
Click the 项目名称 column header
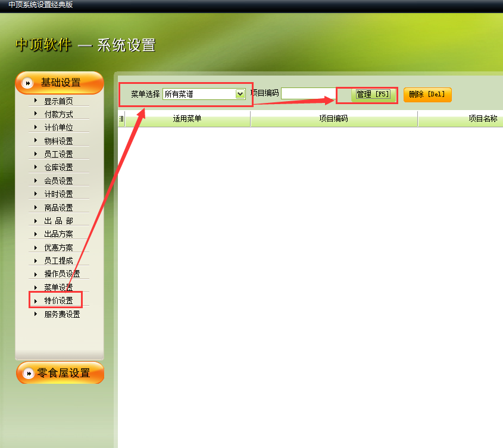point(482,119)
